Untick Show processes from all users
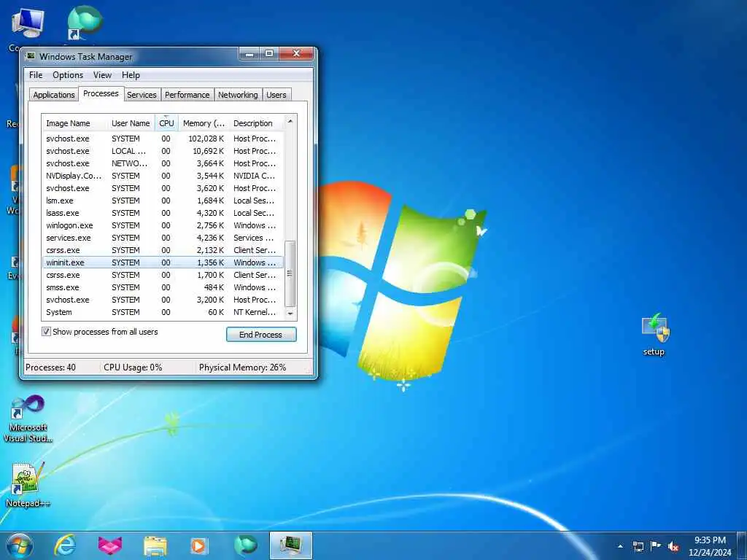Viewport: 747px width, 560px height. click(46, 332)
